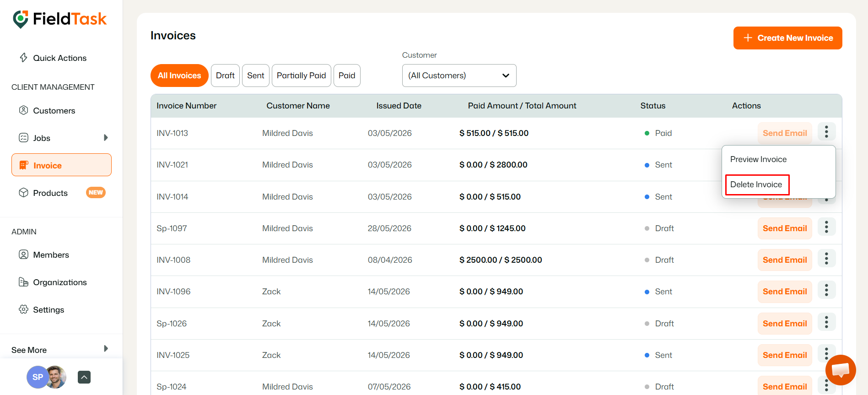Send Email for invoice Sp-1097

pyautogui.click(x=785, y=228)
